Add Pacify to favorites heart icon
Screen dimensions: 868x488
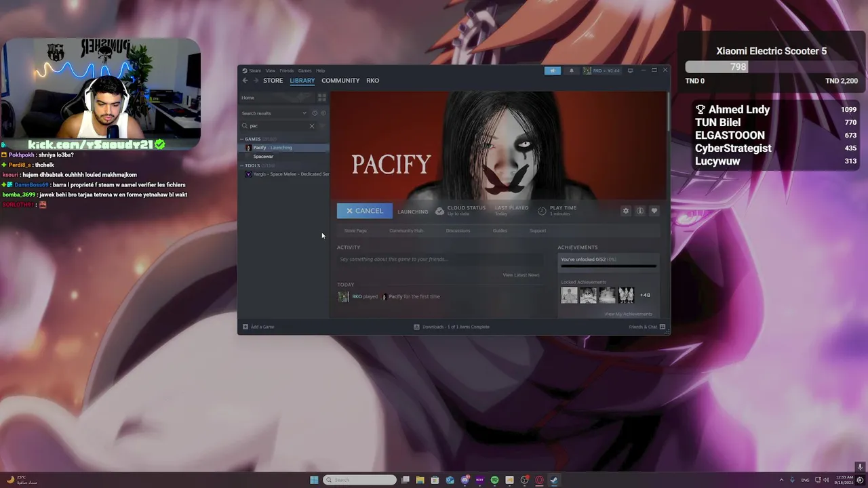[x=654, y=211]
